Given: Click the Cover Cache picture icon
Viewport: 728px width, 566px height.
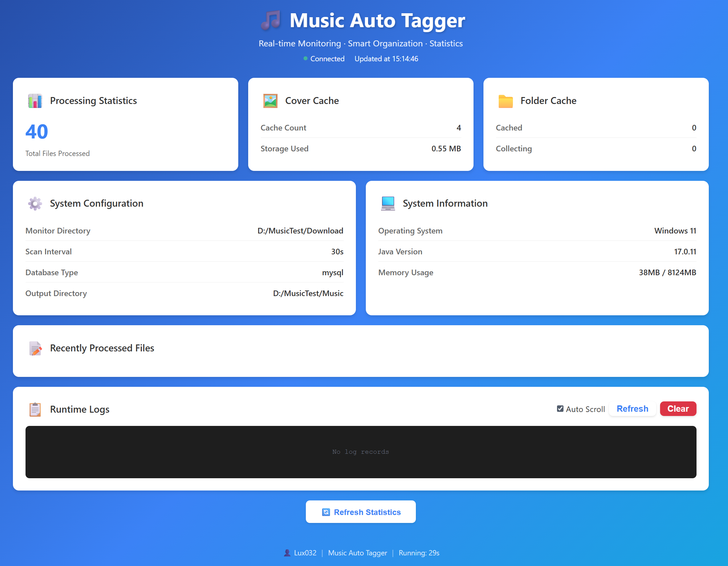Looking at the screenshot, I should [x=270, y=101].
